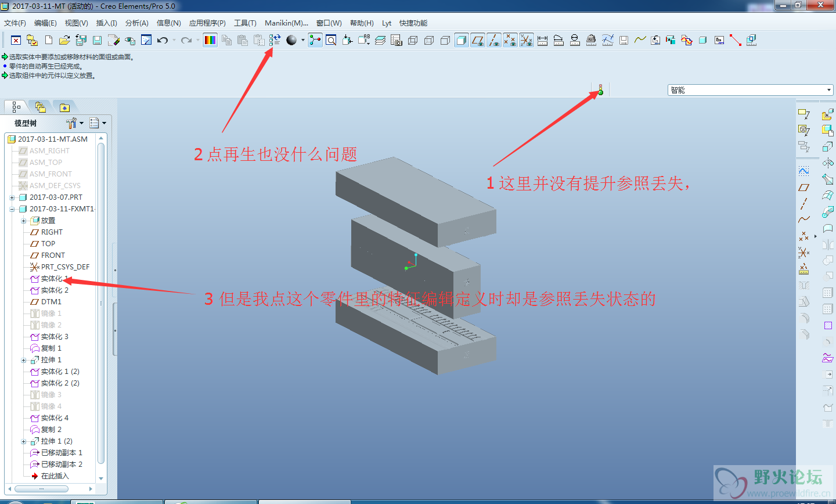The image size is (836, 504).
Task: Open the model tree settings dropdown arrow
Action: (82, 123)
